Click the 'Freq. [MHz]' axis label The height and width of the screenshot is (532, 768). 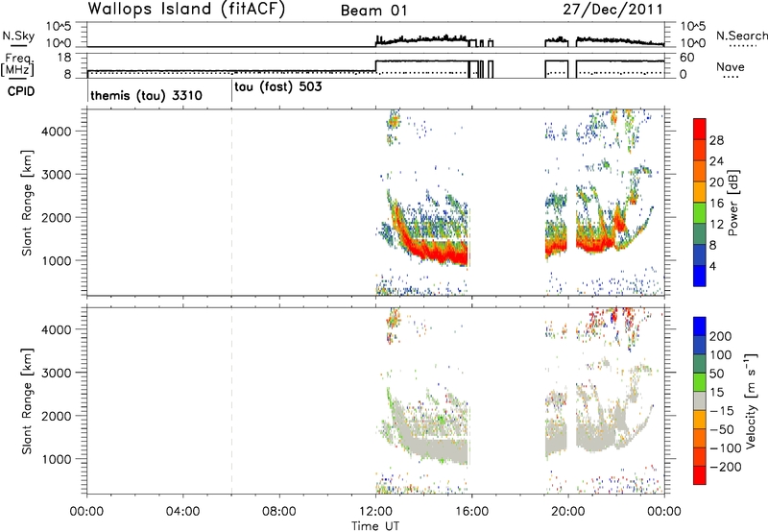pyautogui.click(x=17, y=64)
